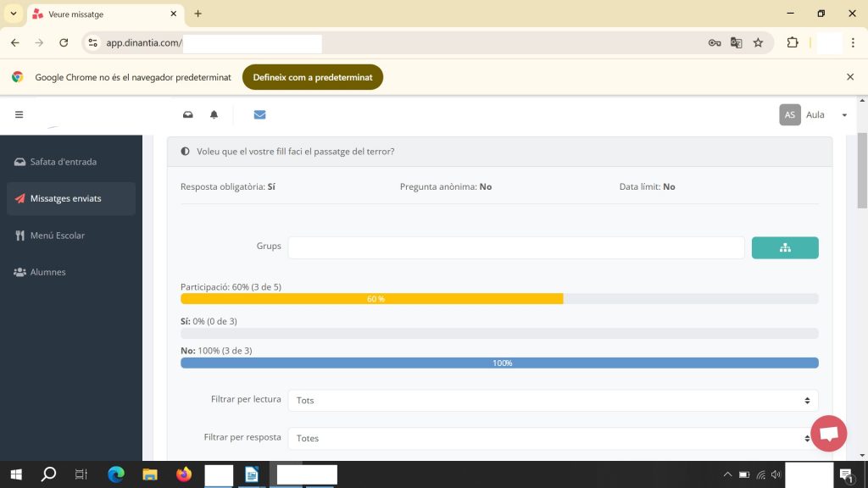
Task: Open Menú Escolar in sidebar
Action: [x=58, y=236]
